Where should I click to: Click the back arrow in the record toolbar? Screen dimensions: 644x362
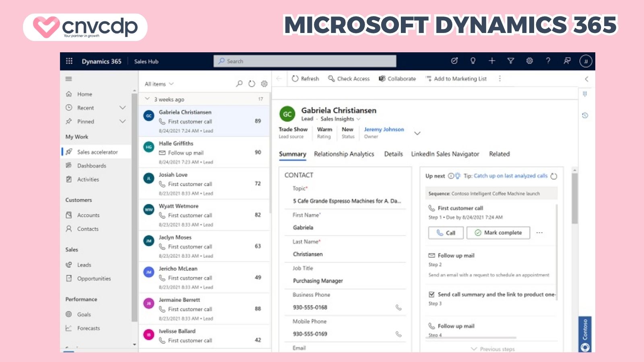click(279, 78)
